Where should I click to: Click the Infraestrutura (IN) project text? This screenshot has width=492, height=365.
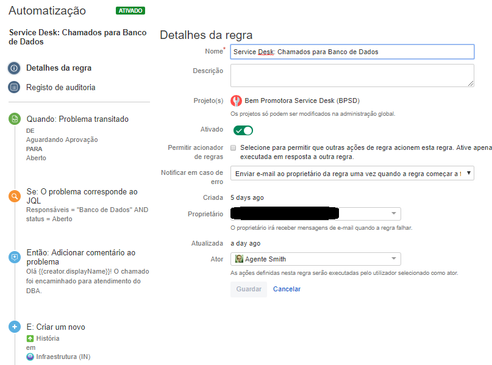[x=63, y=357]
